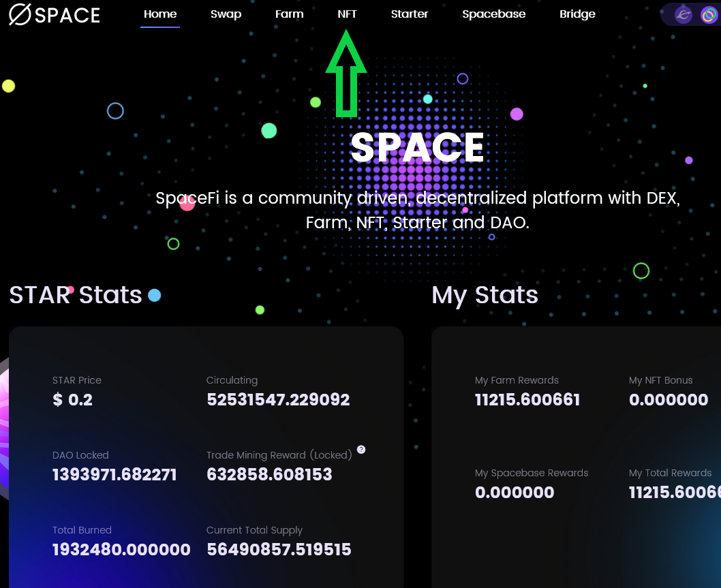Screen dimensions: 721x588
Task: Click the Trade Mining Reward help icon
Action: click(361, 449)
